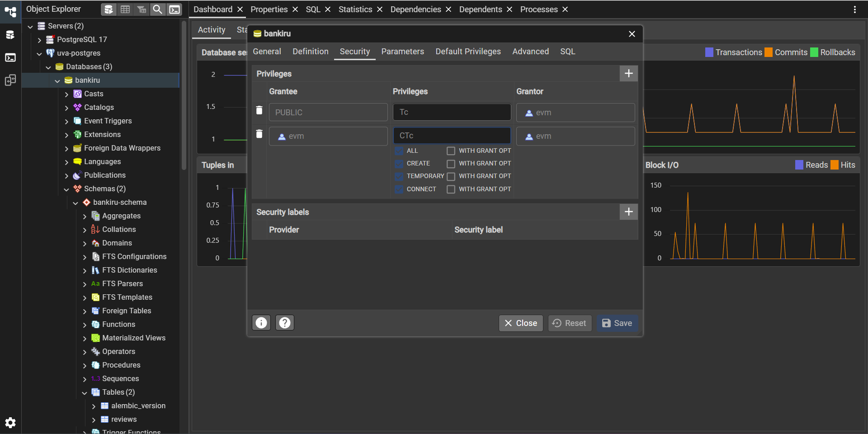Expand the PostgreSQL 17 server node
Screen dimensions: 868x434
pyautogui.click(x=39, y=40)
